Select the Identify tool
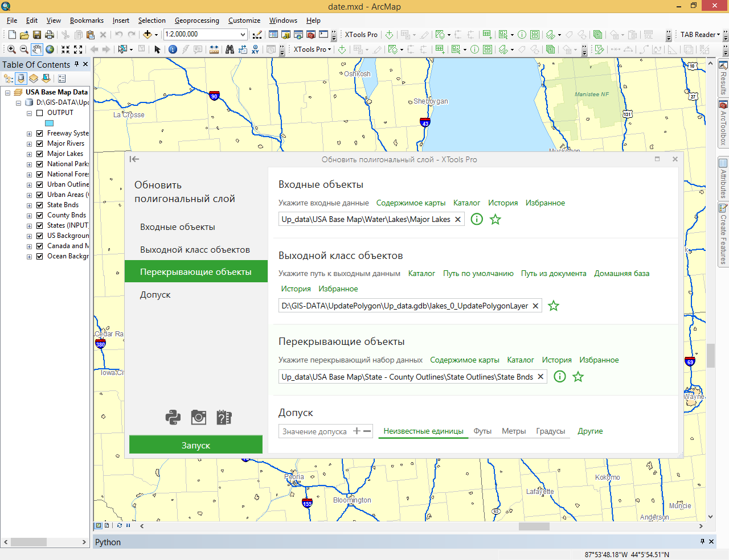The height and width of the screenshot is (560, 729). pos(173,50)
